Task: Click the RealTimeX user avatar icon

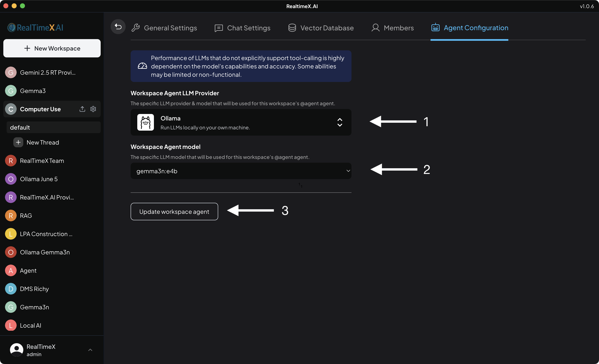Action: click(16, 350)
